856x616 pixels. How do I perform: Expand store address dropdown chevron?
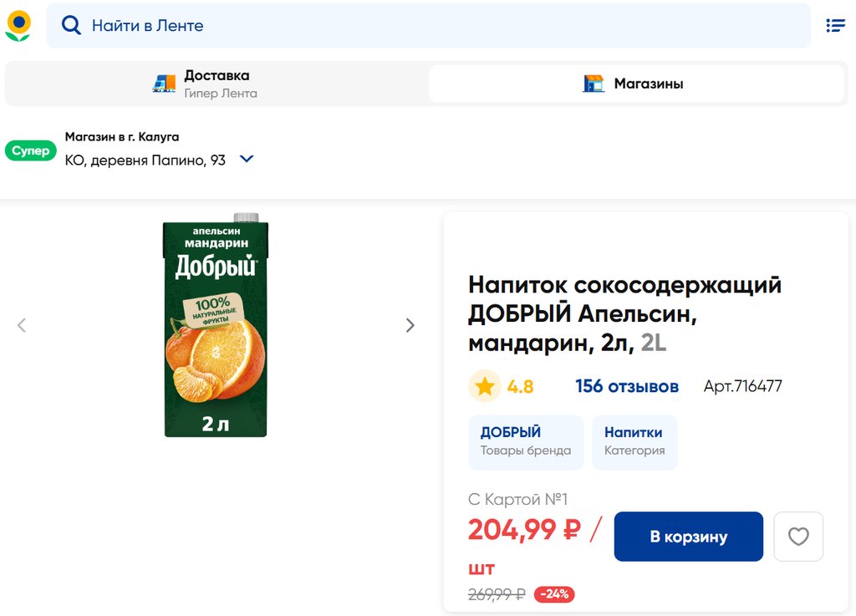coord(247,159)
